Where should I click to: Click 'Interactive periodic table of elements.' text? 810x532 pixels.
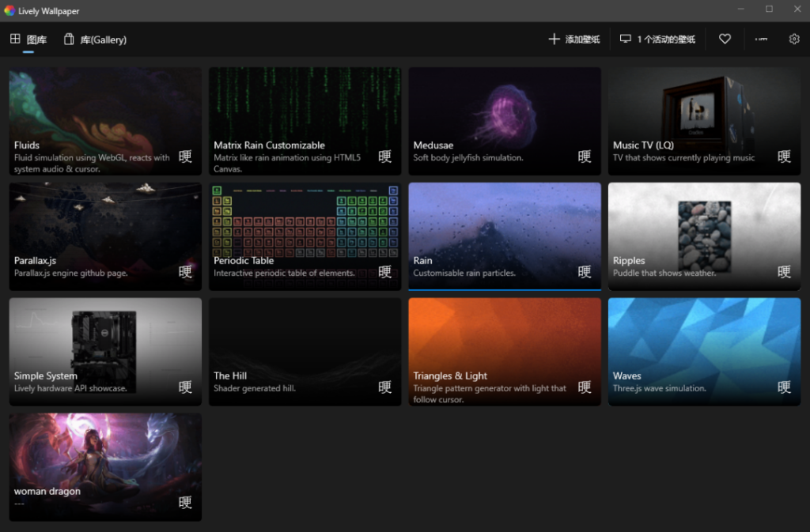tap(284, 273)
